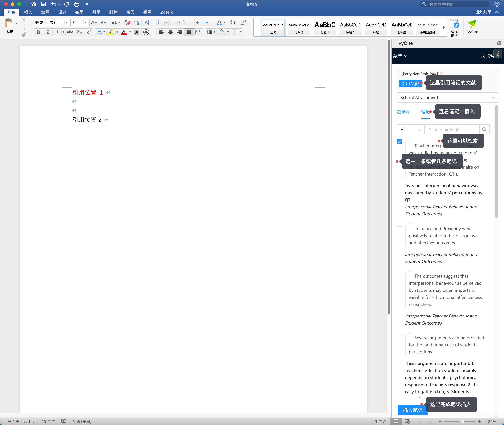504x425 pixels.
Task: Apply the yellow highlight color
Action: pyautogui.click(x=111, y=32)
